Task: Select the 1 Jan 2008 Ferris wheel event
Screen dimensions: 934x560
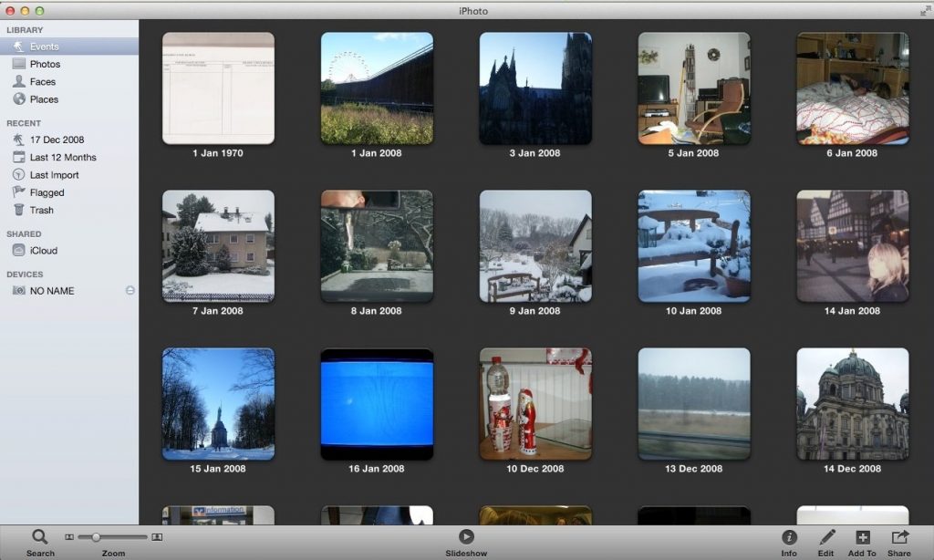Action: point(377,88)
